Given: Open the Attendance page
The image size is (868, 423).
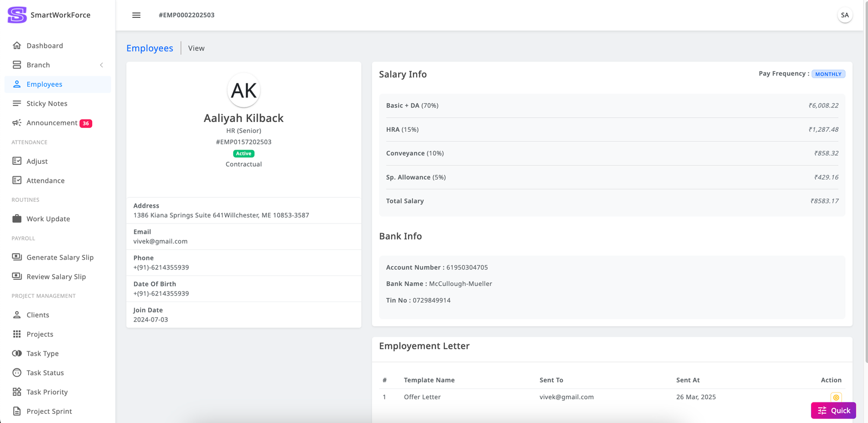Looking at the screenshot, I should click(45, 181).
